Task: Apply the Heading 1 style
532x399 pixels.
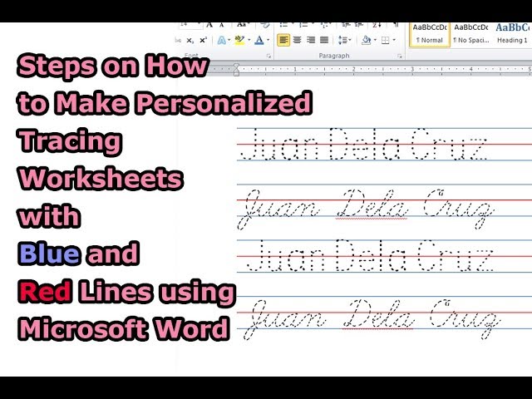Action: pos(512,34)
